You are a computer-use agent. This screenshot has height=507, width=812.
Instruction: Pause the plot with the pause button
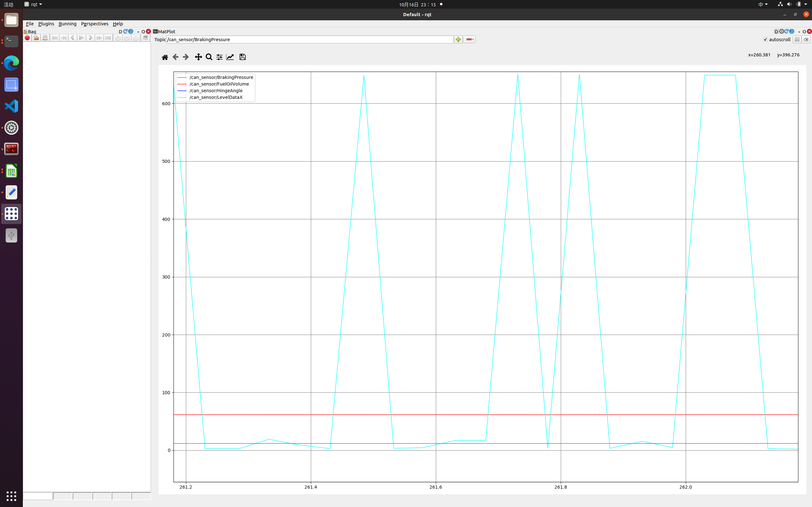point(797,40)
